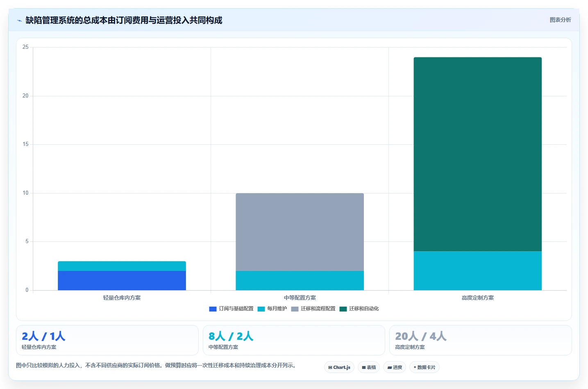Click the y-axis tick value 25

click(25, 47)
